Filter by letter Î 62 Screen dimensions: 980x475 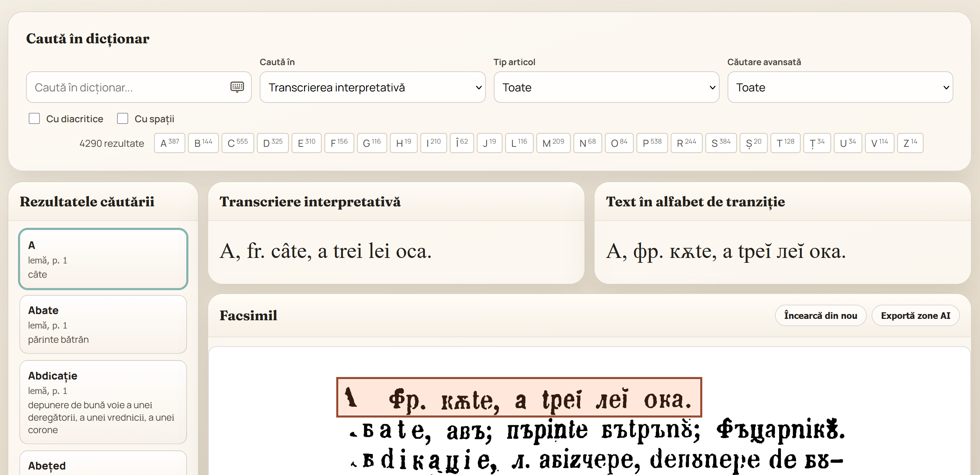[462, 143]
